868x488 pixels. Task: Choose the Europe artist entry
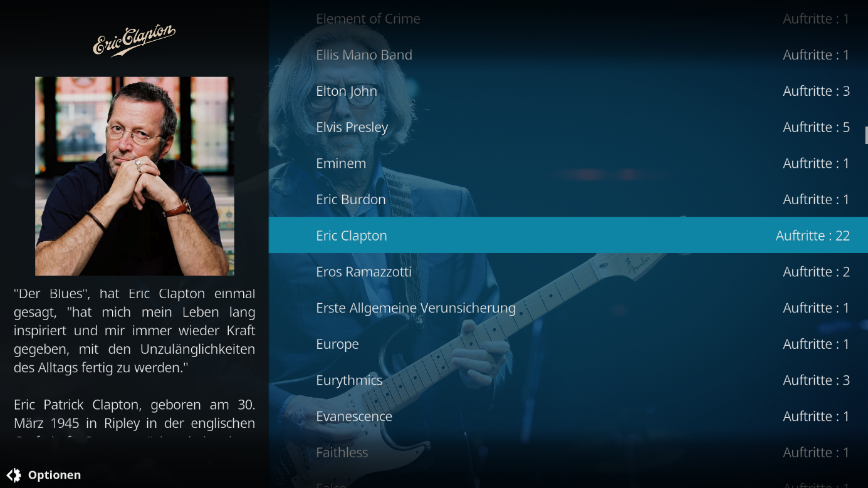[x=568, y=344]
